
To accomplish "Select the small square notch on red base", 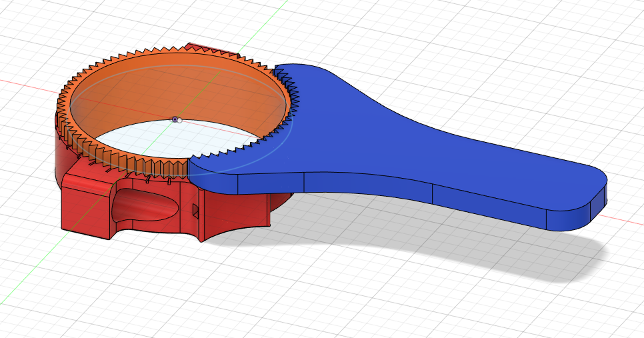I will click(x=195, y=210).
